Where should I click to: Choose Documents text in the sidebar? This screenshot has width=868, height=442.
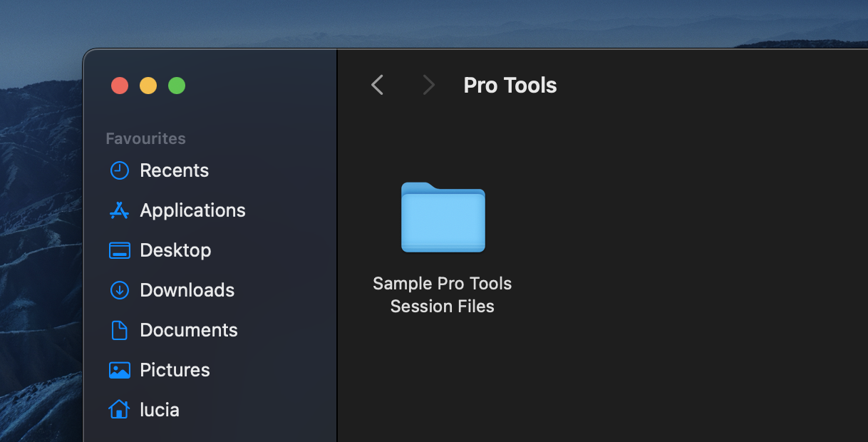(x=189, y=330)
